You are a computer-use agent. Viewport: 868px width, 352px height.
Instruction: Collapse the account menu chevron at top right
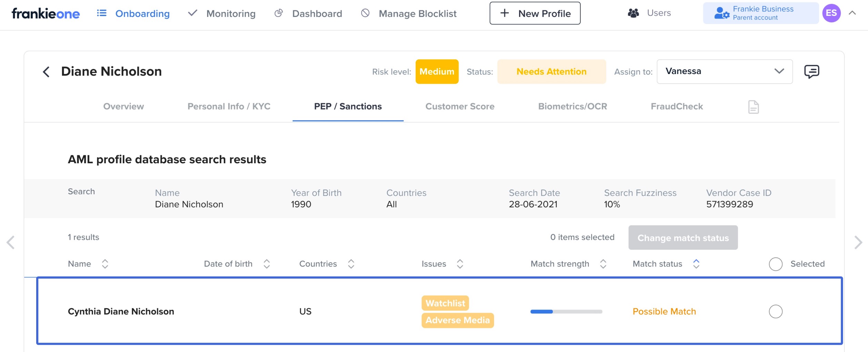(852, 13)
